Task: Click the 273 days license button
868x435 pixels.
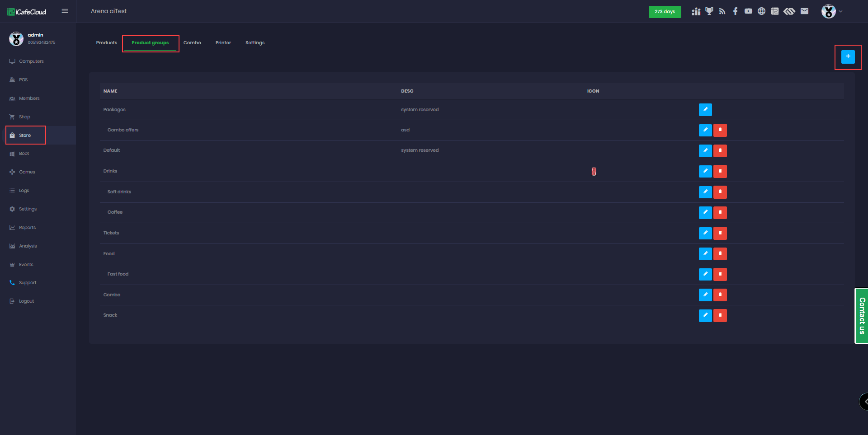Action: 665,12
